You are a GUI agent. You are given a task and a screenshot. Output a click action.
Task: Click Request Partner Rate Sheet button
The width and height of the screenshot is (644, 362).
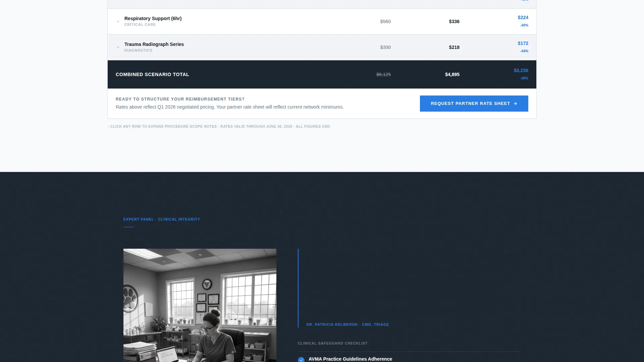[474, 104]
